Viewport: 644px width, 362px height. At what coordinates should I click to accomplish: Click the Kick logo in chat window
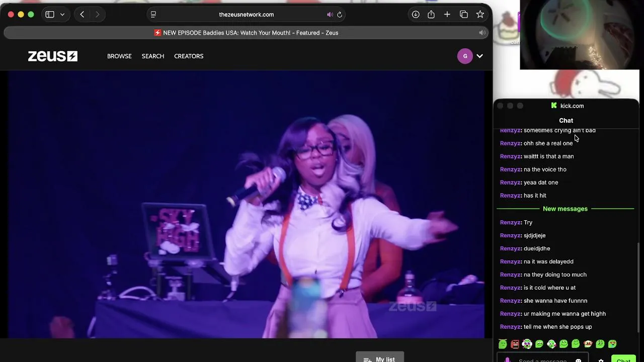[x=554, y=106]
